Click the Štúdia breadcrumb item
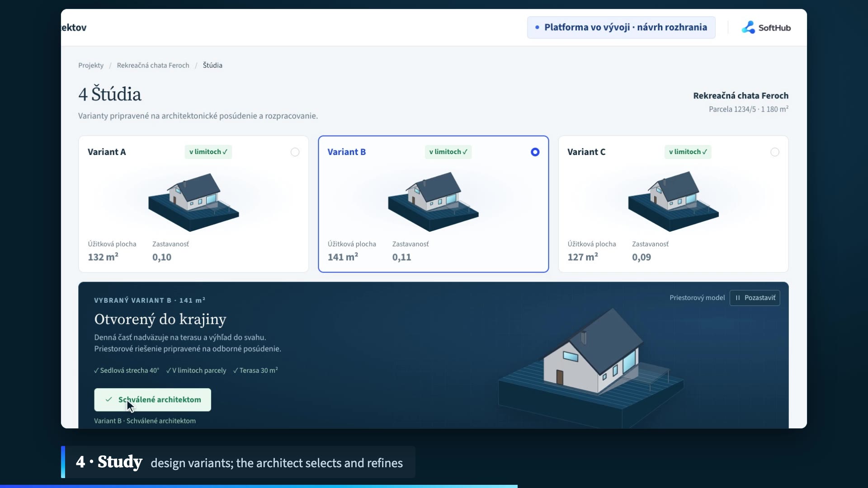The width and height of the screenshot is (868, 488). click(212, 66)
